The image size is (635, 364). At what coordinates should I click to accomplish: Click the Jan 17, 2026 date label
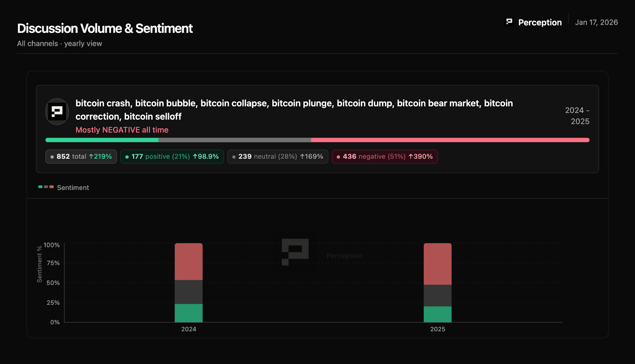point(596,22)
